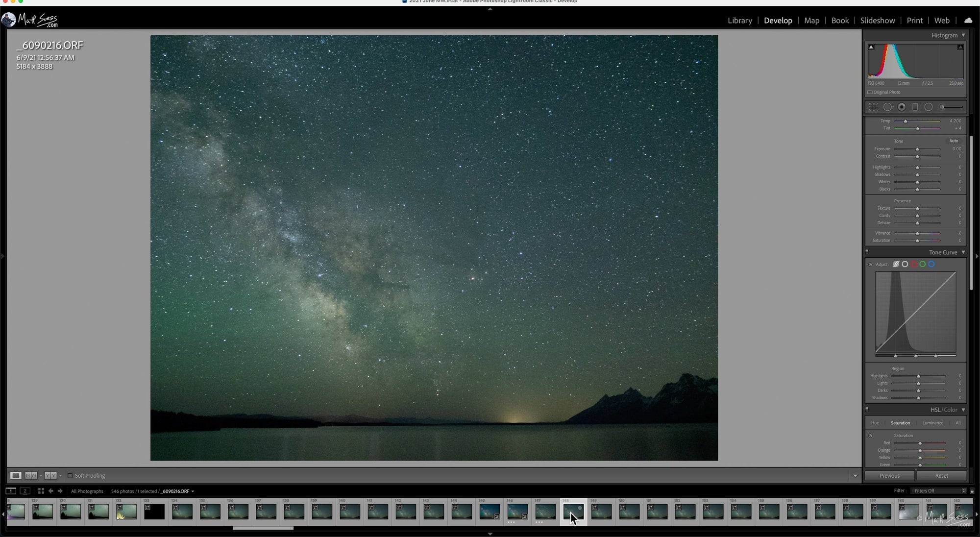980x537 pixels.
Task: Select filmstrip thumbnail number 133 (black frame)
Action: pos(154,512)
